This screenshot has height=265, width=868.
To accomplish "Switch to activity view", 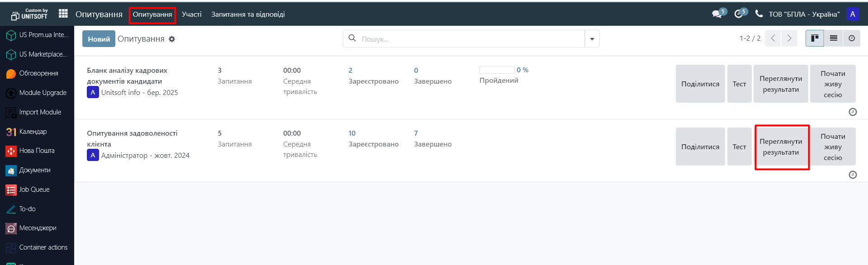I will [851, 38].
